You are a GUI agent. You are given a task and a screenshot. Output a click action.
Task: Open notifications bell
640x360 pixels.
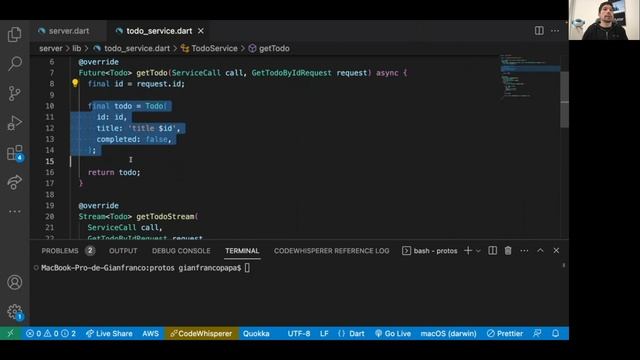[556, 333]
